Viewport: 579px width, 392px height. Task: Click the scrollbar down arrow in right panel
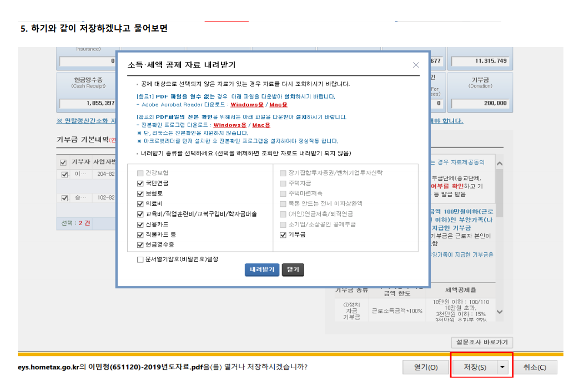(x=499, y=313)
